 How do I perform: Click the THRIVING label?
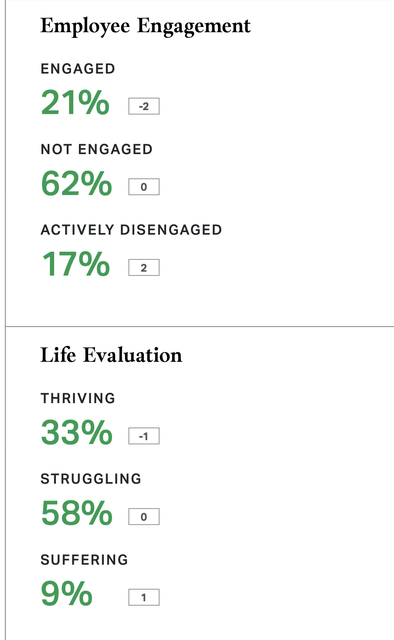point(78,398)
